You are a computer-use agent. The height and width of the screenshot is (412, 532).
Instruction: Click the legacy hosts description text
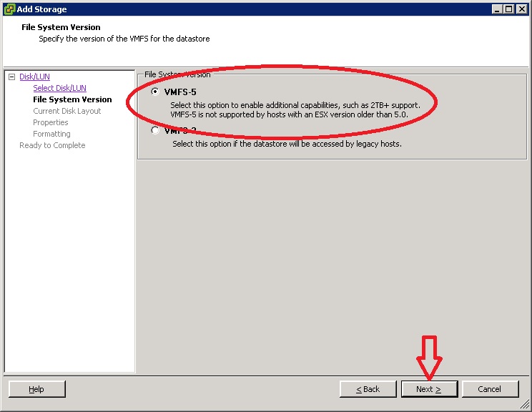click(287, 143)
